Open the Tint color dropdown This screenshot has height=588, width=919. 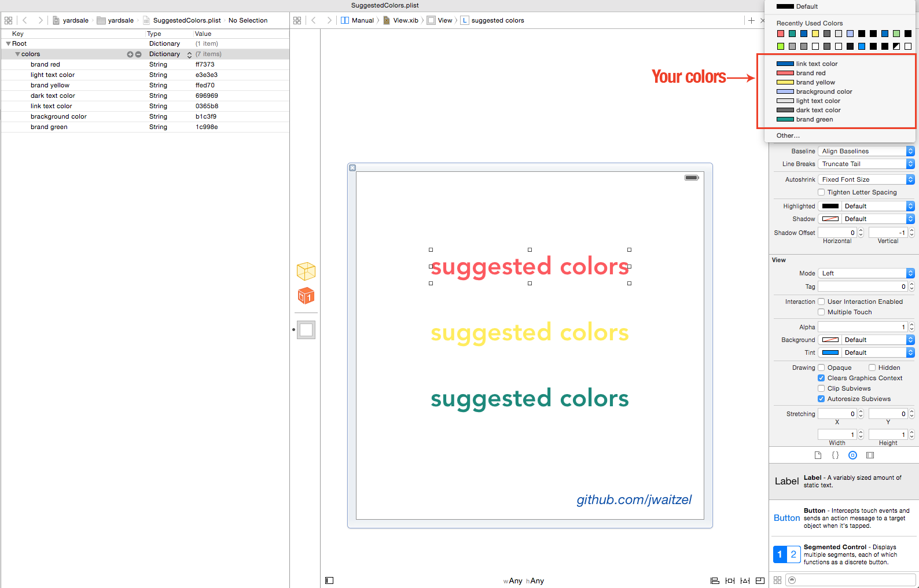tap(878, 352)
